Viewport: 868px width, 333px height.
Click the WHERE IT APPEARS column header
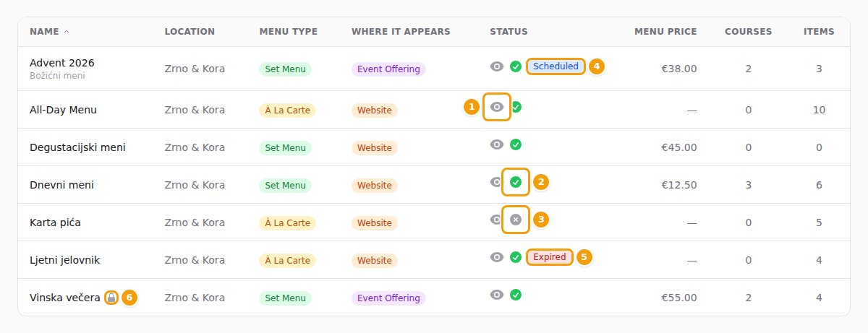click(401, 32)
